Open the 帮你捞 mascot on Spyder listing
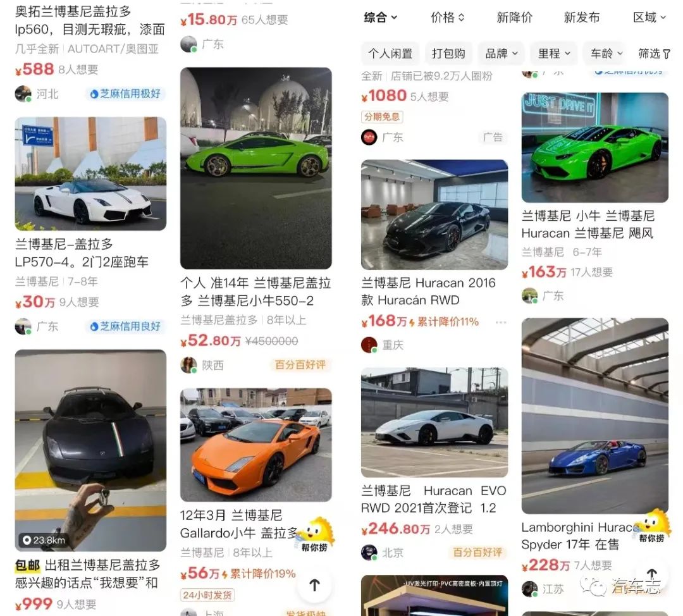 (651, 526)
